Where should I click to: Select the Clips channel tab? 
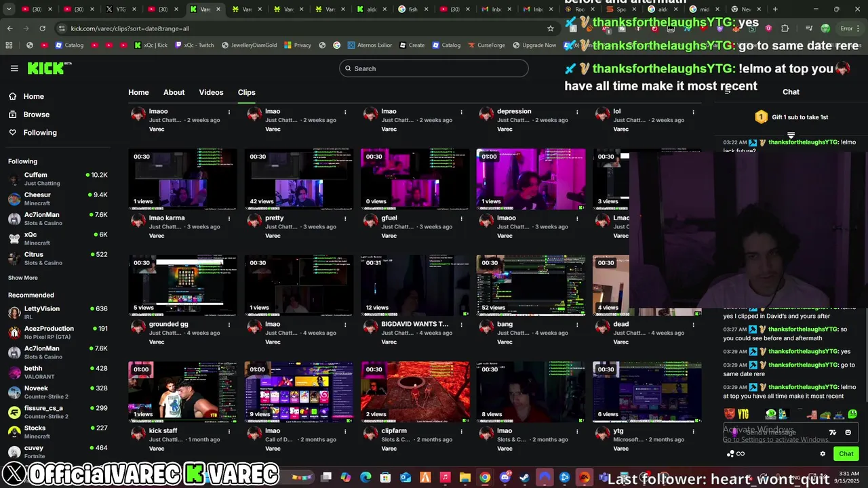(x=246, y=92)
